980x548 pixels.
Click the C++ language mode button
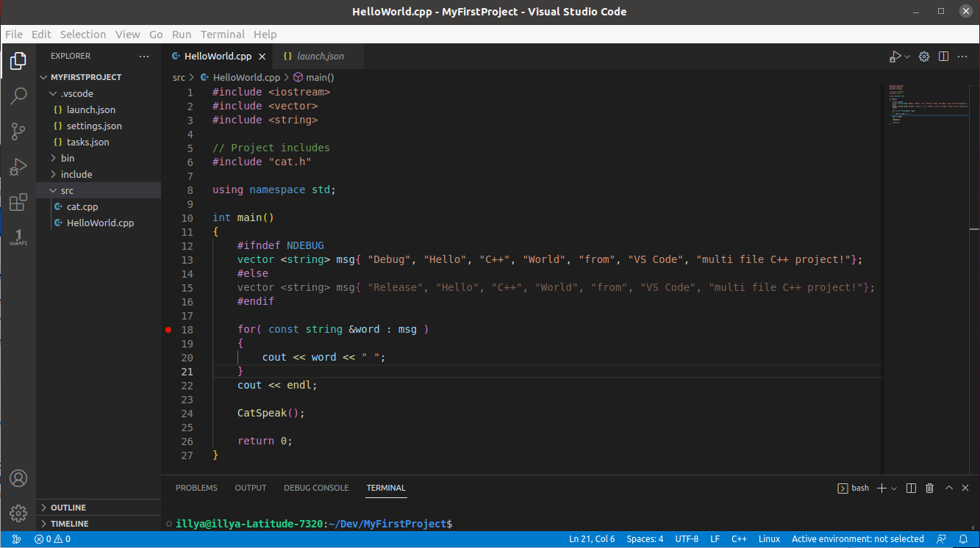pos(739,539)
